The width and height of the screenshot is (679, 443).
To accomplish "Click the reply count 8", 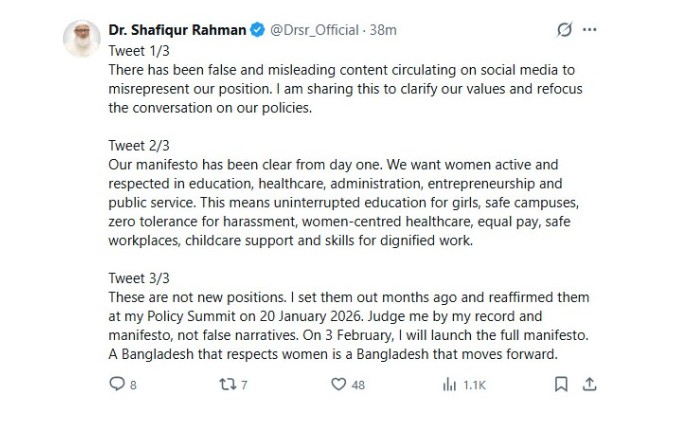I will [x=133, y=384].
